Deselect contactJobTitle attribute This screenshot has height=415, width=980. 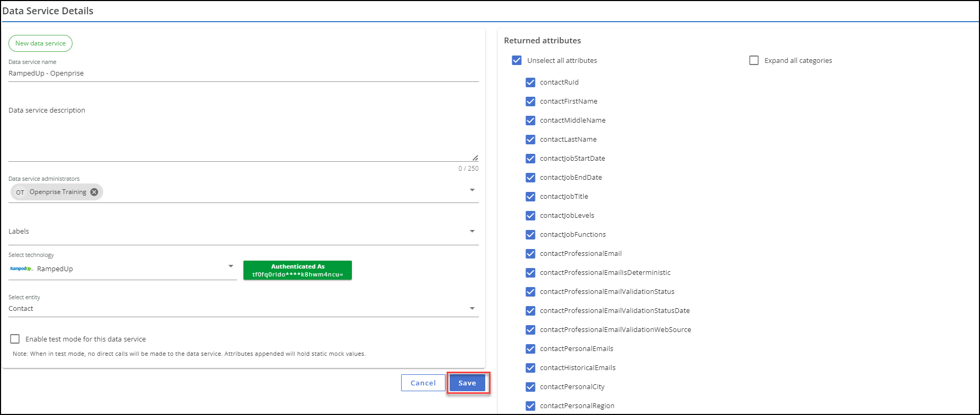[530, 196]
